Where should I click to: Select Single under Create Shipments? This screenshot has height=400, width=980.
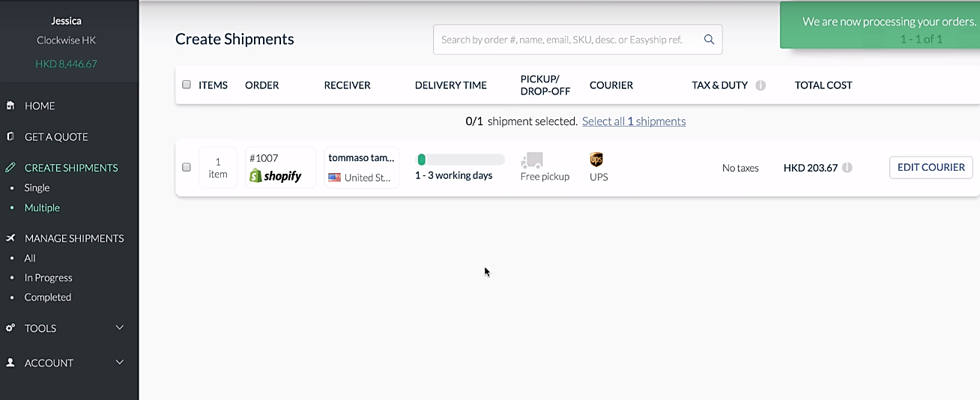click(x=37, y=188)
